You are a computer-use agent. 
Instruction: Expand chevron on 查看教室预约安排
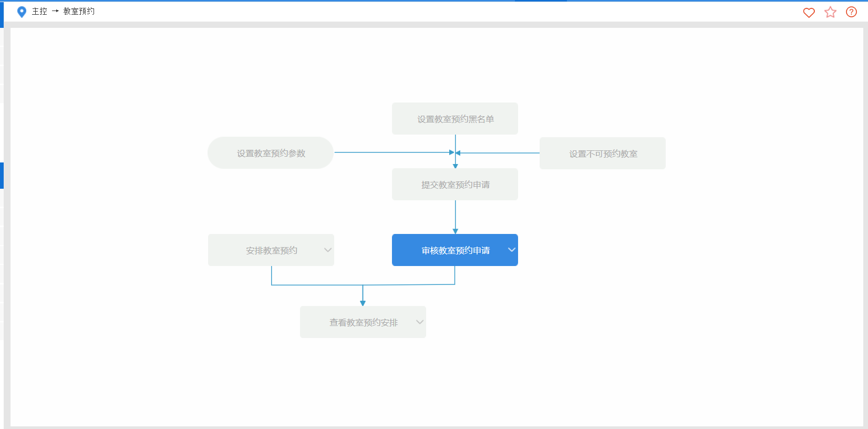tap(420, 322)
